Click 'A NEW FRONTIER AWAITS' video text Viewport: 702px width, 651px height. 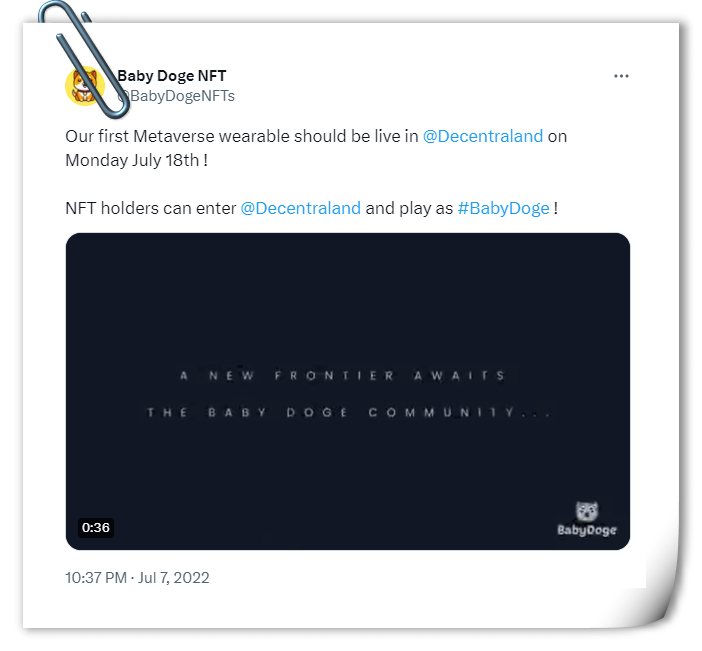pyautogui.click(x=342, y=376)
